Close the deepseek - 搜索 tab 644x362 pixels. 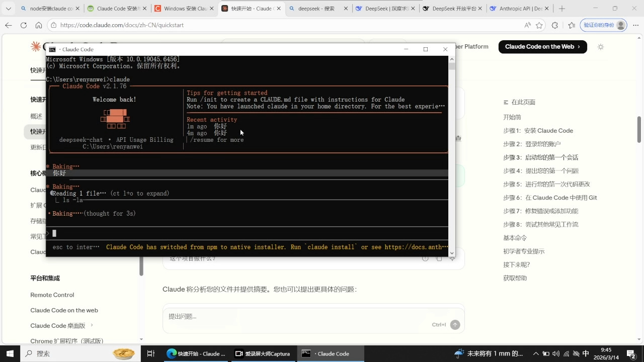click(x=345, y=9)
